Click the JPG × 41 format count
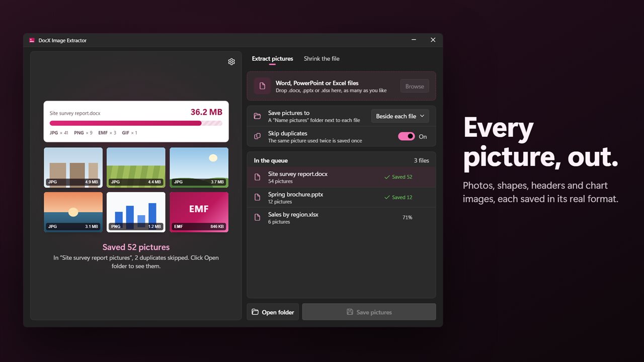 (x=59, y=133)
